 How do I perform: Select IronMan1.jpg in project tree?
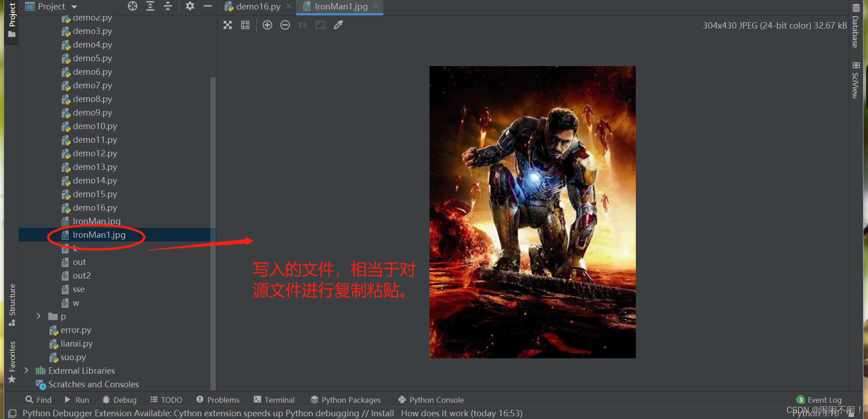click(99, 235)
